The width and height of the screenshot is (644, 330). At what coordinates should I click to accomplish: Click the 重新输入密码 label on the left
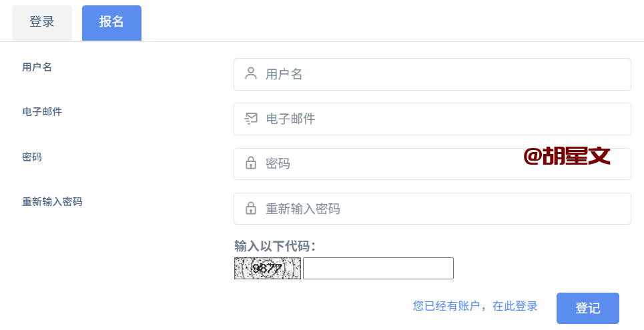point(52,202)
